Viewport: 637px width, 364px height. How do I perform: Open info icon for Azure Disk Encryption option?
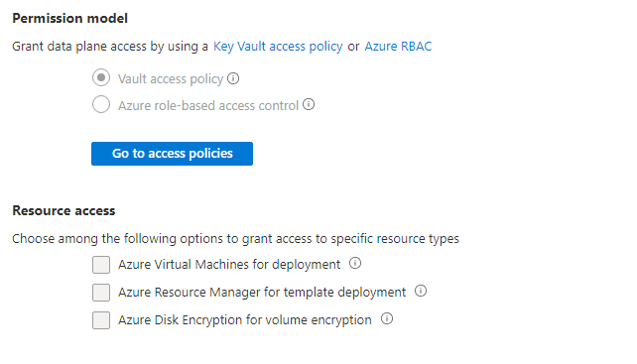click(387, 318)
